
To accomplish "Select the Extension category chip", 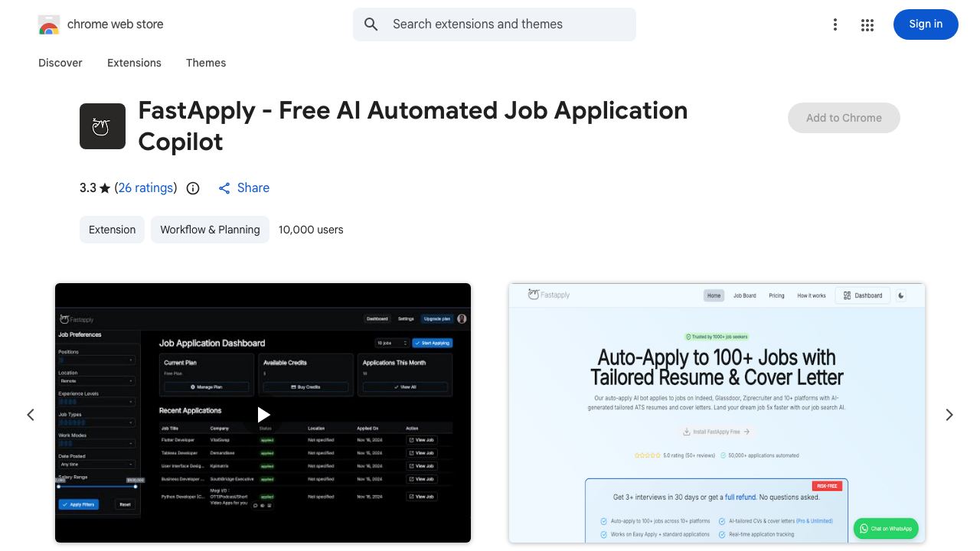I will click(x=112, y=230).
